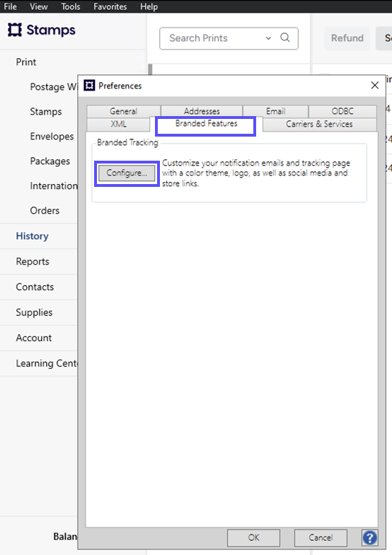Open Learning Center in the sidebar

click(47, 364)
